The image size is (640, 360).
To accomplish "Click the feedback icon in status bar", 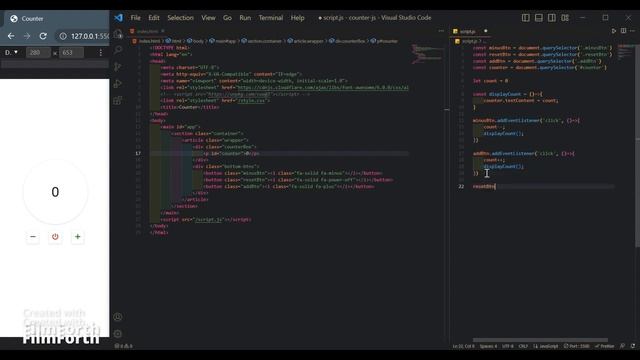I will point(622,346).
